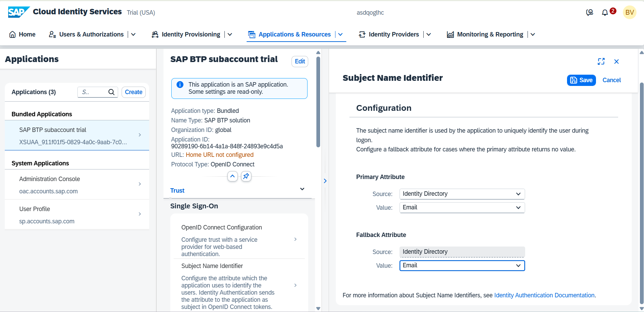Image resolution: width=644 pixels, height=312 pixels.
Task: Open the Identity Providers menu
Action: [394, 34]
